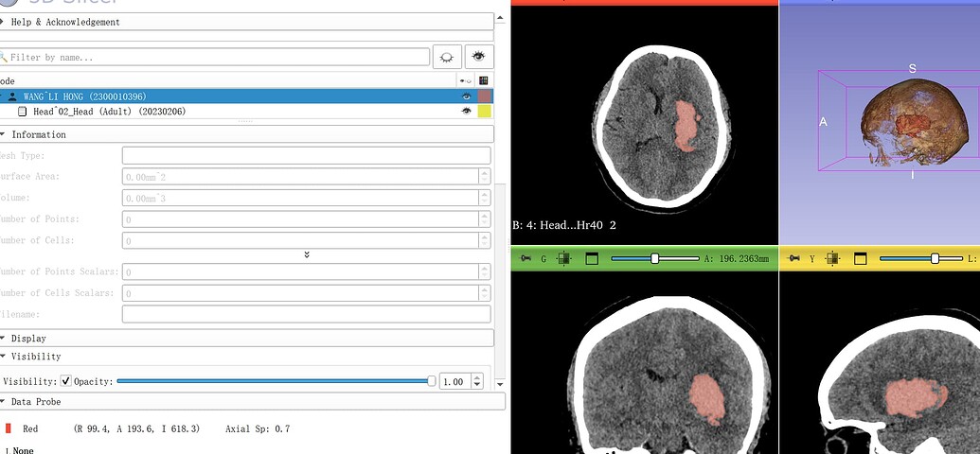Maximize the yellow slice view layout
This screenshot has width=980, height=454.
(860, 258)
